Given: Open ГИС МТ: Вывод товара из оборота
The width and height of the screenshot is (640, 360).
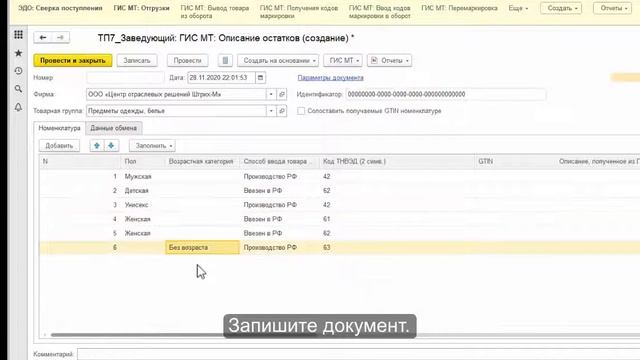Looking at the screenshot, I should 215,12.
